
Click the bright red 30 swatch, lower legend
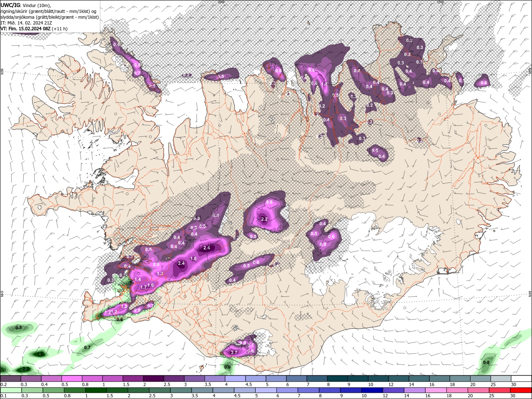point(520,390)
